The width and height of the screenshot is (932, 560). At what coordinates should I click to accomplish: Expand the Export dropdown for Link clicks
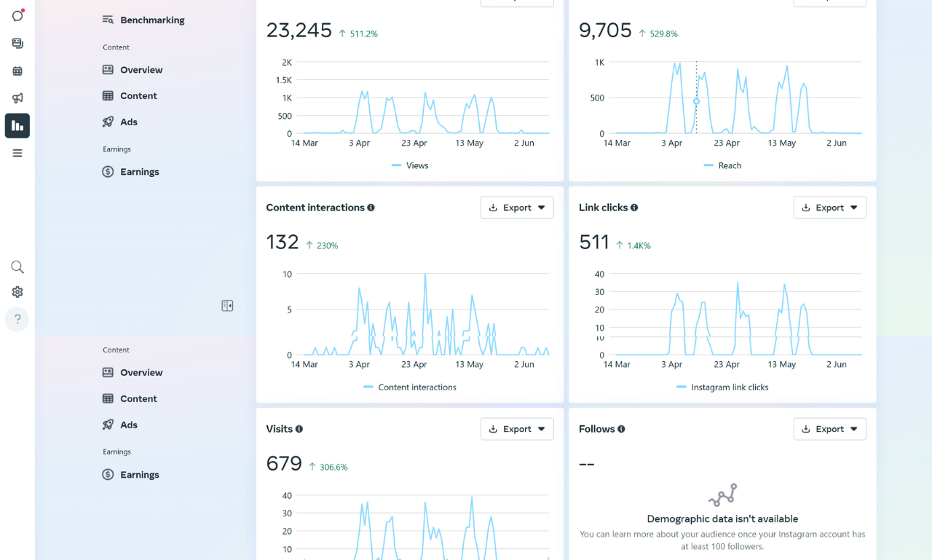[x=829, y=208]
